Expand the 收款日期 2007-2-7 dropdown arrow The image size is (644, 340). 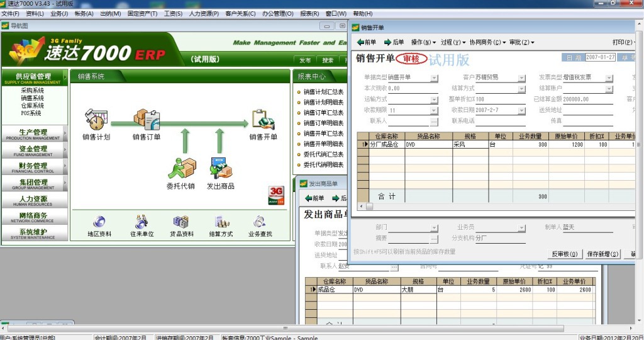(x=521, y=111)
